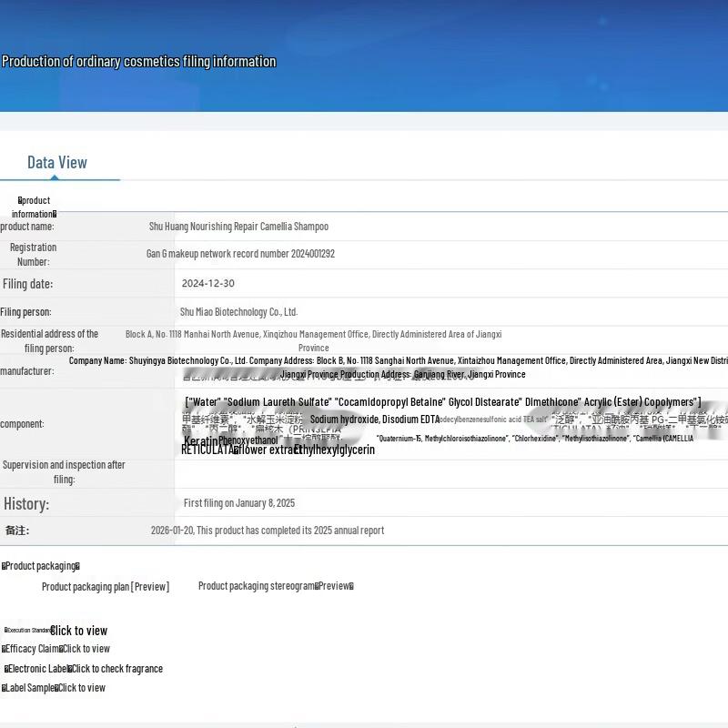Open Product packaging stereogram Preview link
The width and height of the screenshot is (728, 728).
point(276,586)
